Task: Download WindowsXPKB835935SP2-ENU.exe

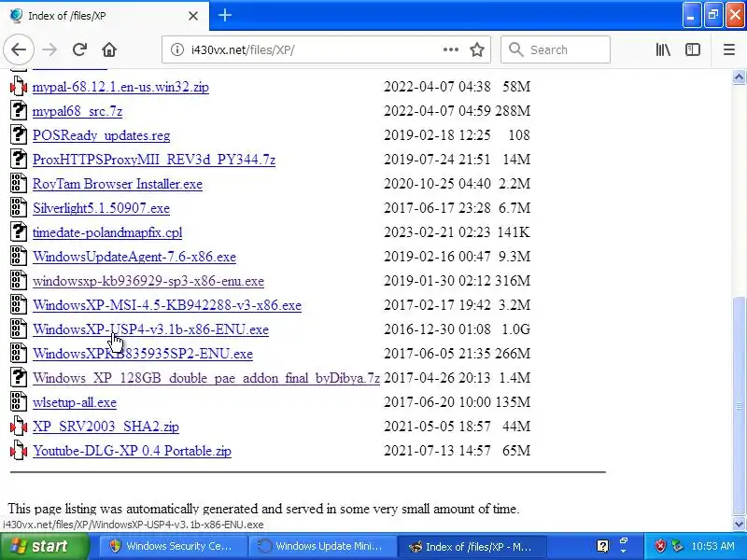Action: (x=143, y=355)
